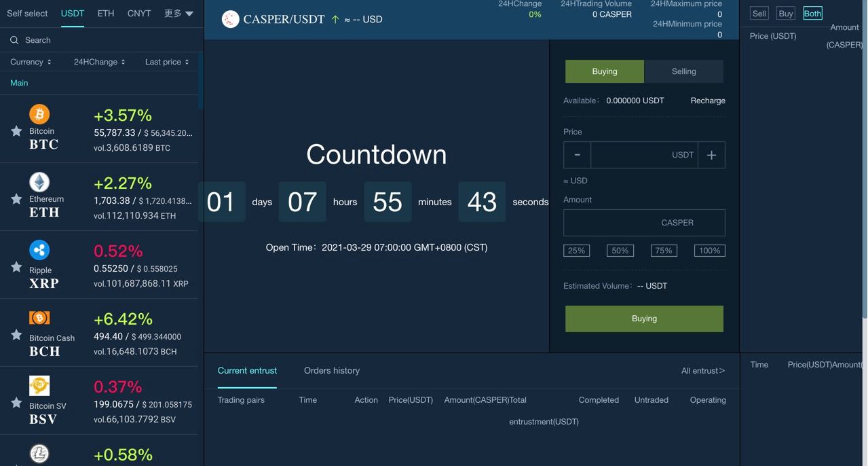Show only Sell orders in order book

pos(759,14)
